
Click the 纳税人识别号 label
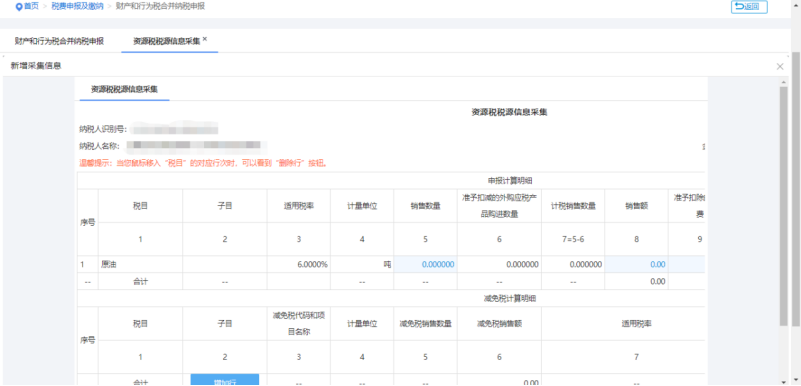click(x=103, y=129)
